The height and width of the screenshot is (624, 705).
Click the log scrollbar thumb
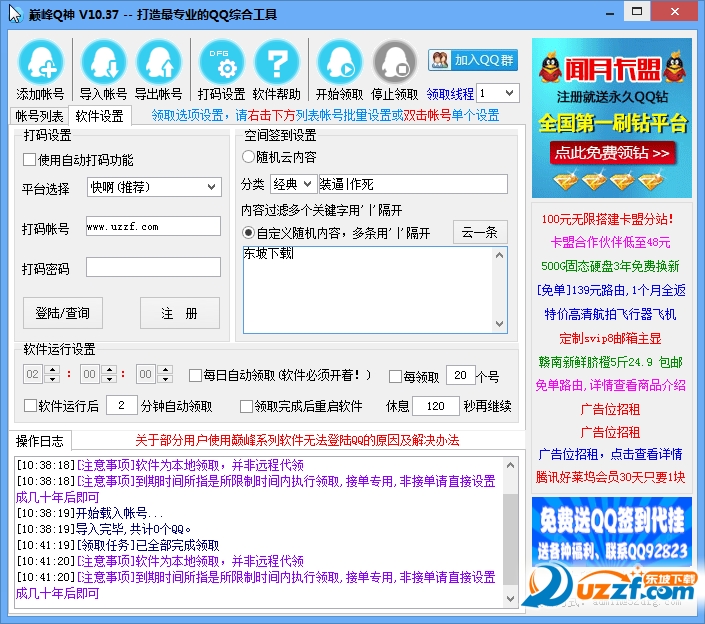[510, 539]
